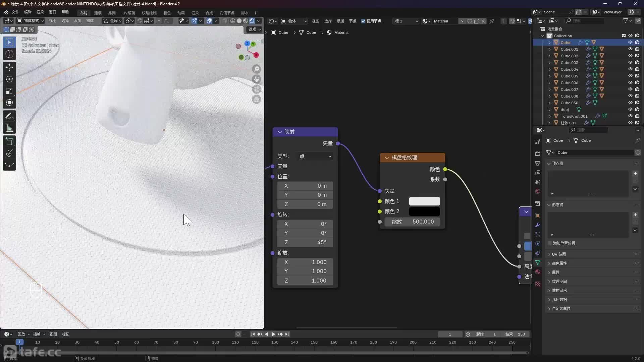The width and height of the screenshot is (644, 362).
Task: Open the Modifiers wrench properties tab
Action: coord(538,225)
